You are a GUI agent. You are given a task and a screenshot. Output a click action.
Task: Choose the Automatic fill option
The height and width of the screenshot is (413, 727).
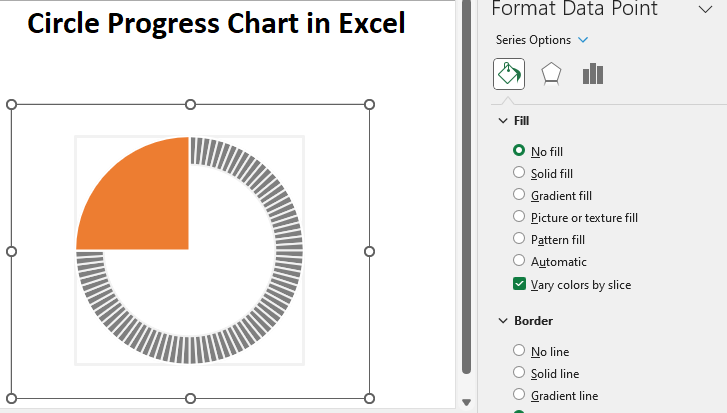pos(519,261)
